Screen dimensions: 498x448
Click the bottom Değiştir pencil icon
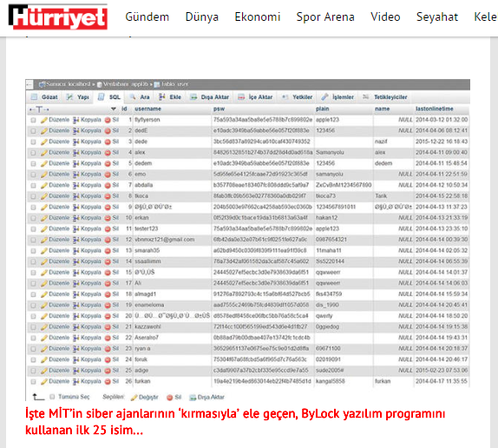[x=134, y=398]
